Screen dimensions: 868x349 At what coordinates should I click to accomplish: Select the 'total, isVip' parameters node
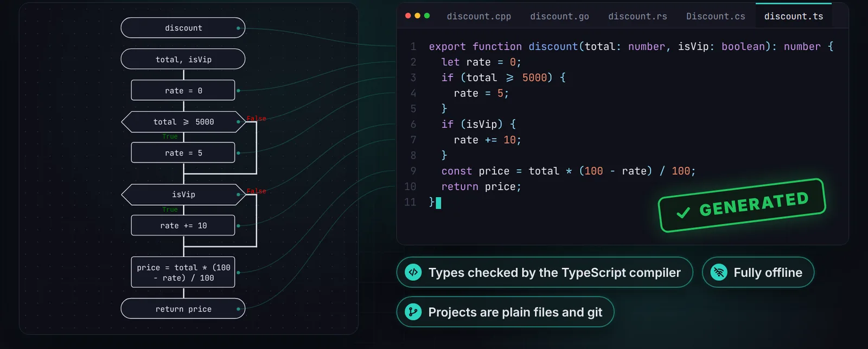(x=183, y=59)
